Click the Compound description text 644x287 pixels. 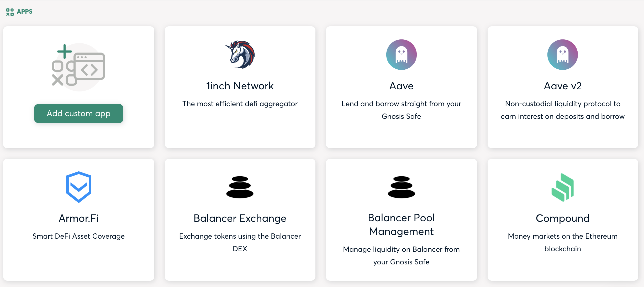[562, 242]
